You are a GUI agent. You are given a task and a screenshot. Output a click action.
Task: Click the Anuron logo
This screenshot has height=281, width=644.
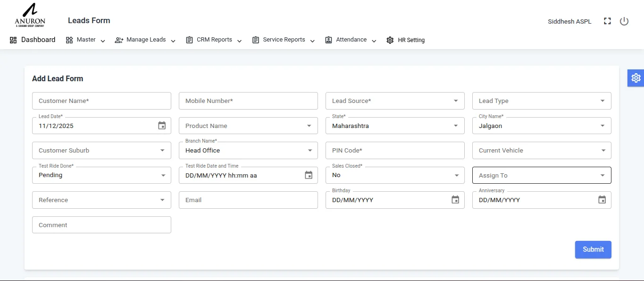pos(30,16)
